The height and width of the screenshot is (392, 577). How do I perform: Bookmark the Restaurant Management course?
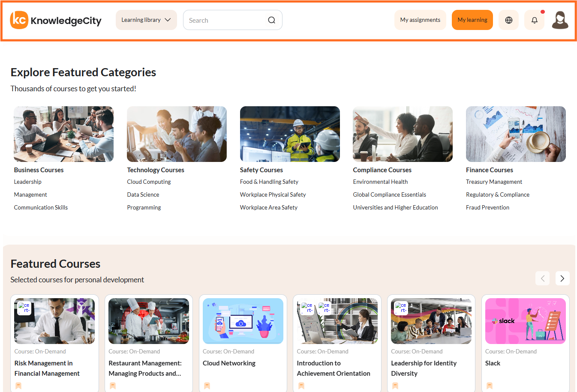coord(113,386)
